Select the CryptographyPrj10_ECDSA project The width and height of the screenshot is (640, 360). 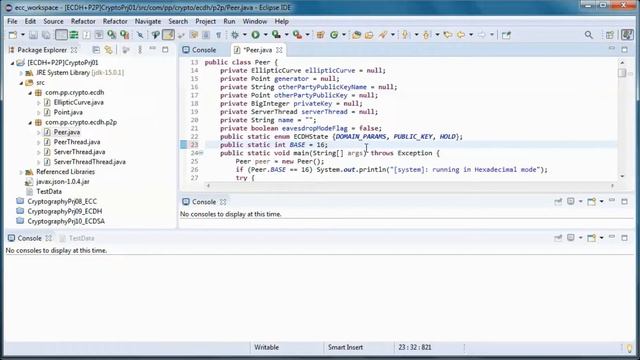[x=66, y=221]
